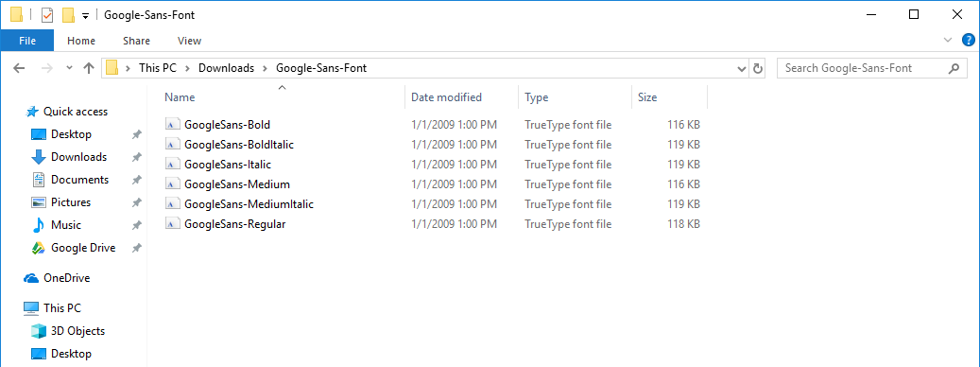Click the search magnifier icon
The width and height of the screenshot is (980, 367).
(954, 68)
